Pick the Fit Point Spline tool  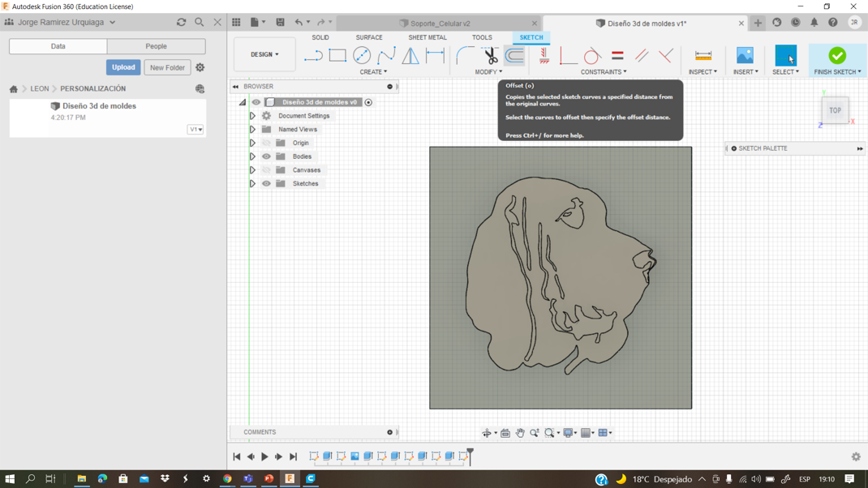coord(386,55)
